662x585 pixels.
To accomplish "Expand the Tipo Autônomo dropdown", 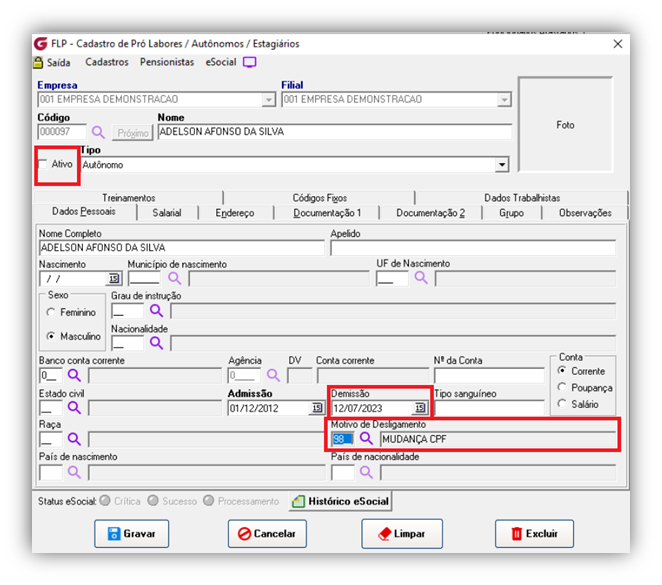I will [502, 165].
